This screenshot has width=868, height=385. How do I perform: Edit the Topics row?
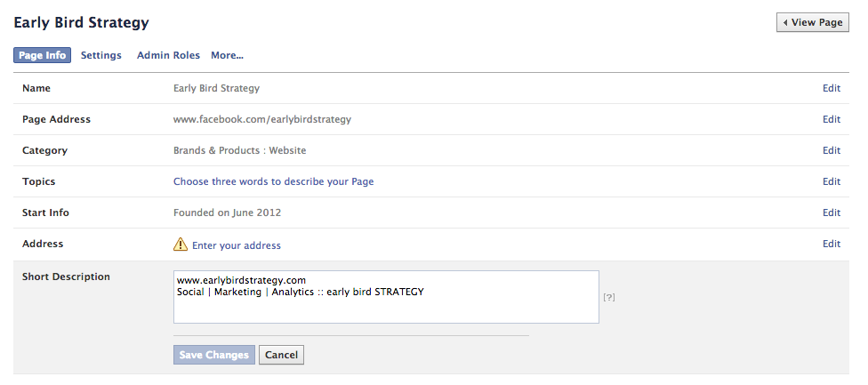831,181
